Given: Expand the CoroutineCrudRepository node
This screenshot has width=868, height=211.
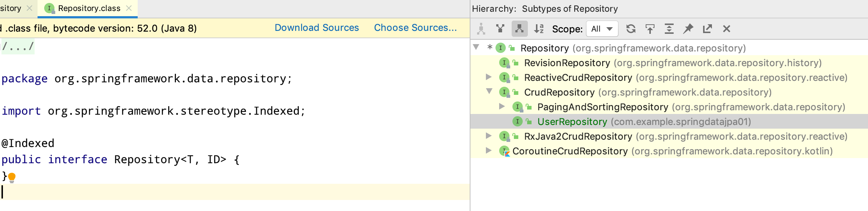Looking at the screenshot, I should pyautogui.click(x=488, y=150).
